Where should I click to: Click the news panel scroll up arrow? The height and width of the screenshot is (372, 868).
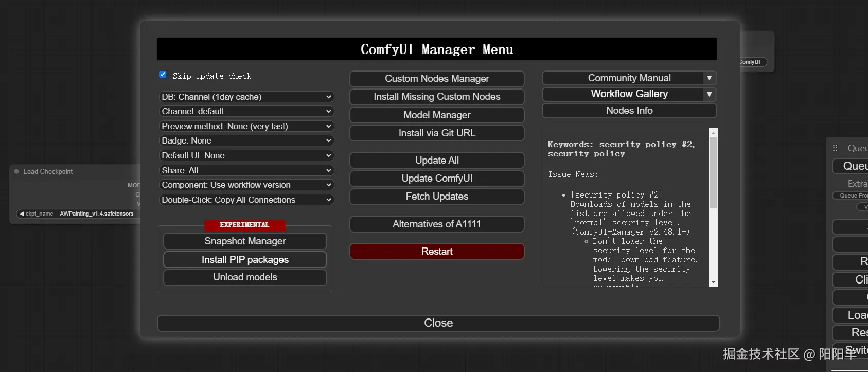713,133
